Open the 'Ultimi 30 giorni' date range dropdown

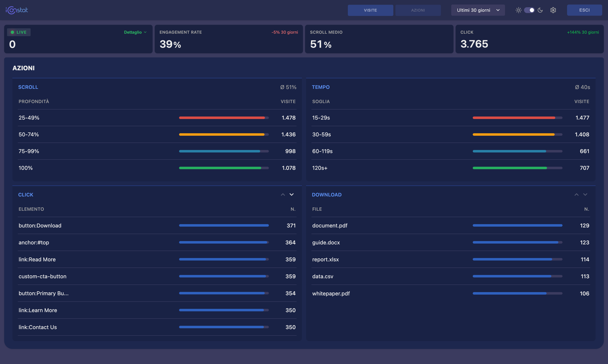point(478,10)
